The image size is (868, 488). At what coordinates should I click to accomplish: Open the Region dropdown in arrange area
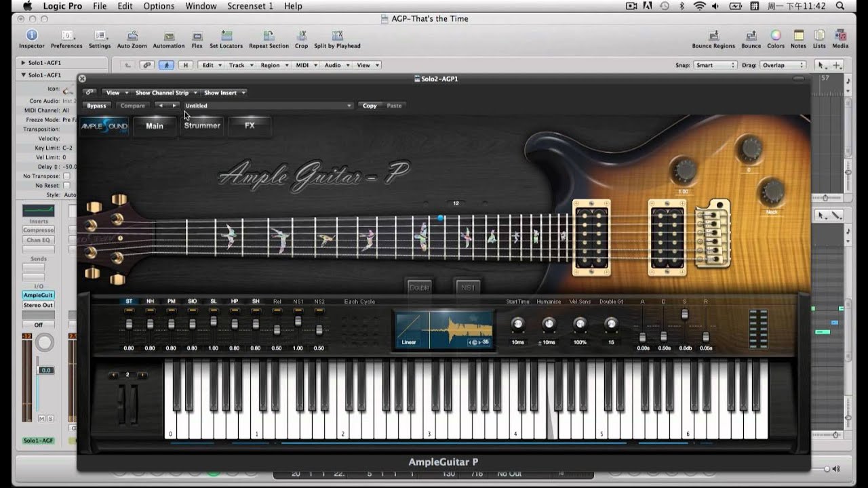274,65
